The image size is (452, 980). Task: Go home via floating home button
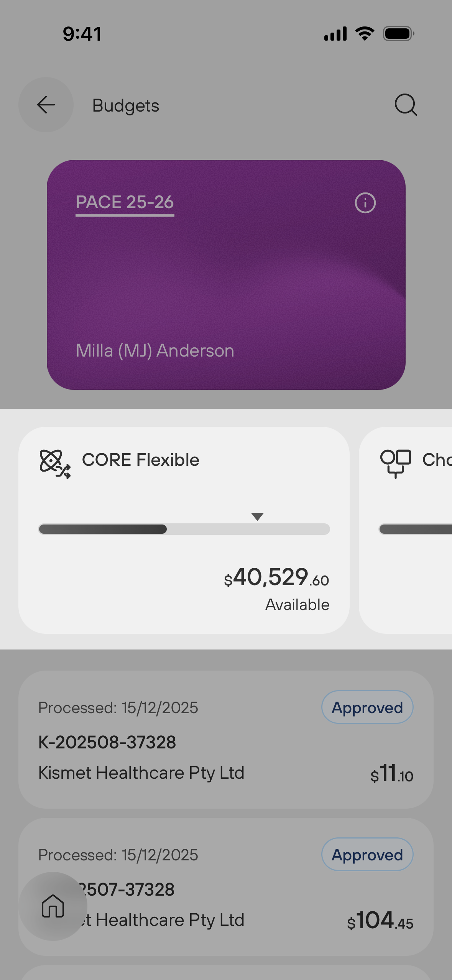[x=53, y=906]
